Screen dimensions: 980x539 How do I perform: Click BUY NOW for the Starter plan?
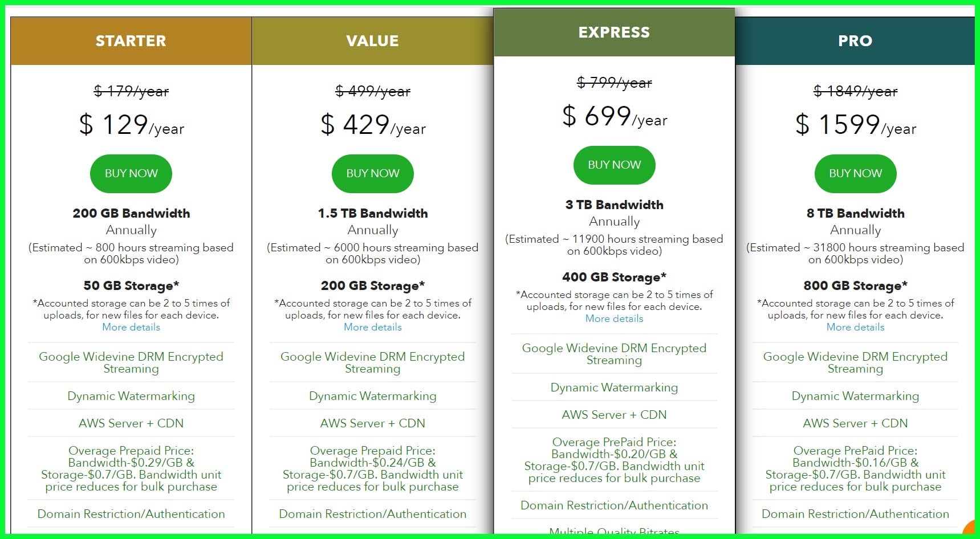pos(131,173)
